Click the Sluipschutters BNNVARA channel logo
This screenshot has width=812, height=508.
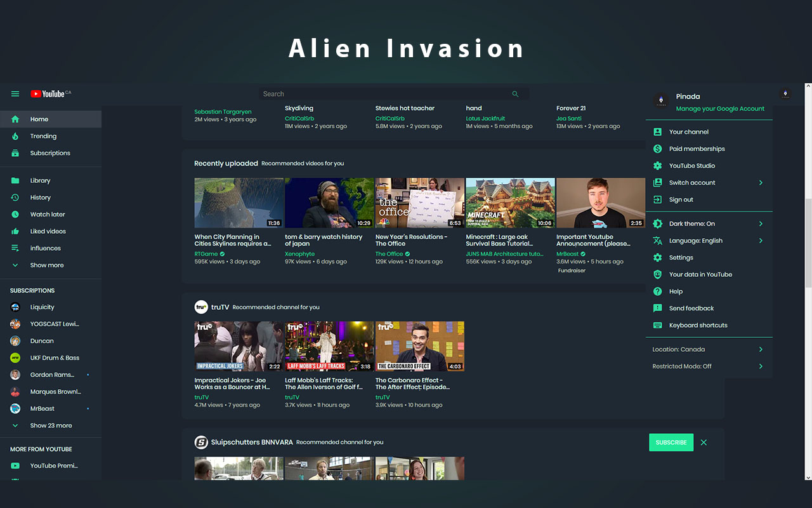[x=201, y=442]
